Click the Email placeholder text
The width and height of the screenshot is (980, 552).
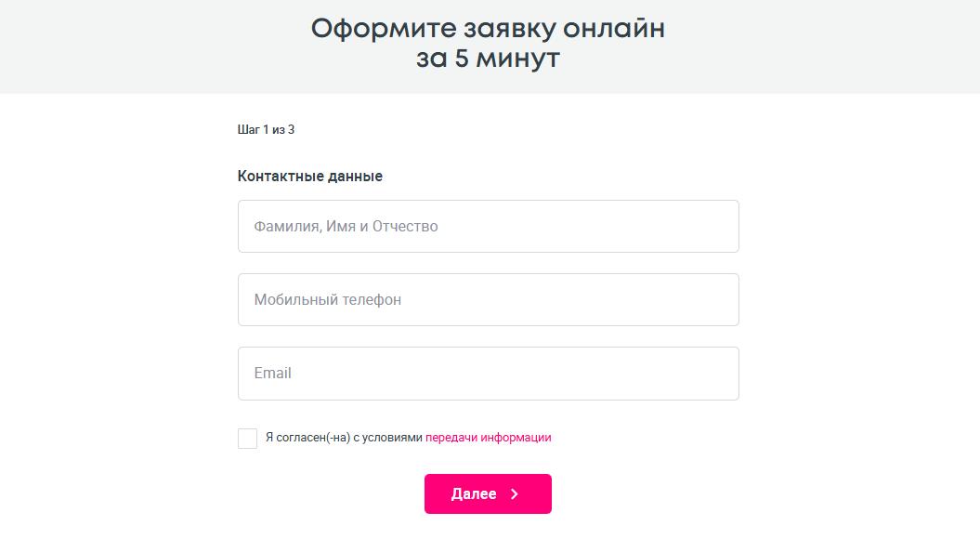[x=272, y=373]
